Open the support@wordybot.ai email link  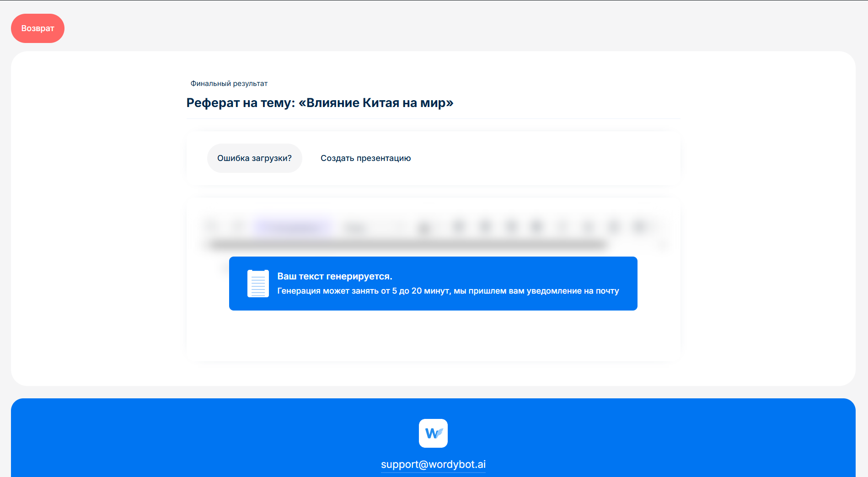[433, 464]
